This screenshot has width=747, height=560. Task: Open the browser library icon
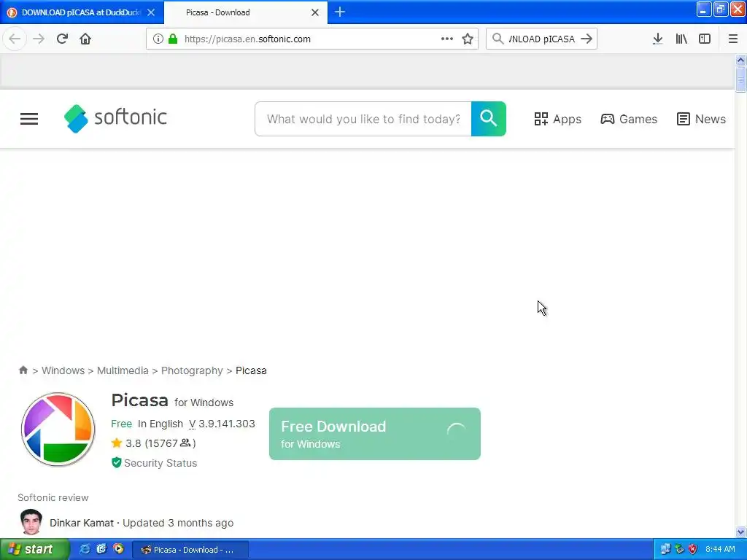681,39
